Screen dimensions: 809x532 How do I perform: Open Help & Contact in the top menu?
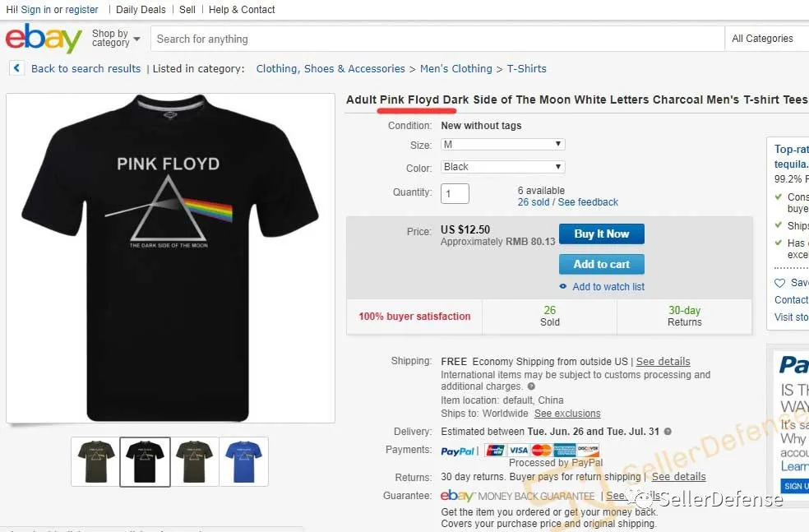coord(242,10)
